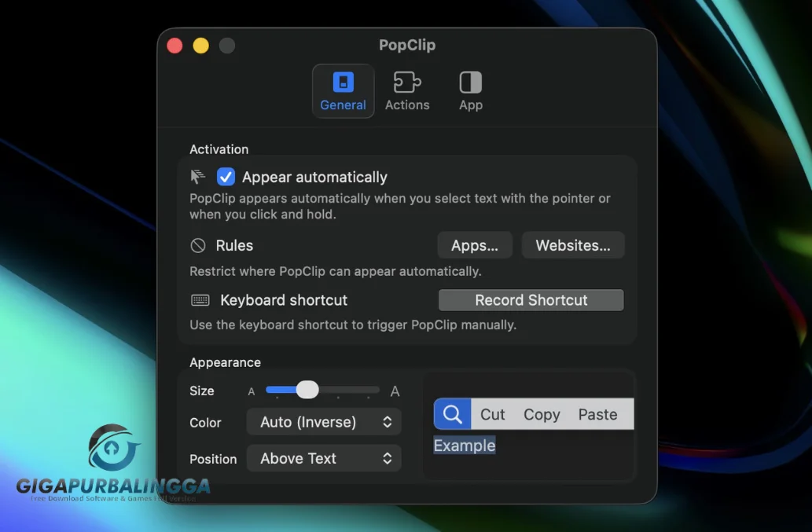This screenshot has width=812, height=532.
Task: Open the Apps... rules button
Action: (x=475, y=245)
